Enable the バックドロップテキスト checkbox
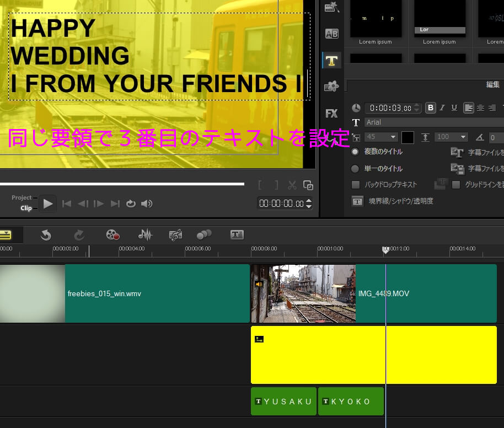The height and width of the screenshot is (428, 504). [356, 185]
